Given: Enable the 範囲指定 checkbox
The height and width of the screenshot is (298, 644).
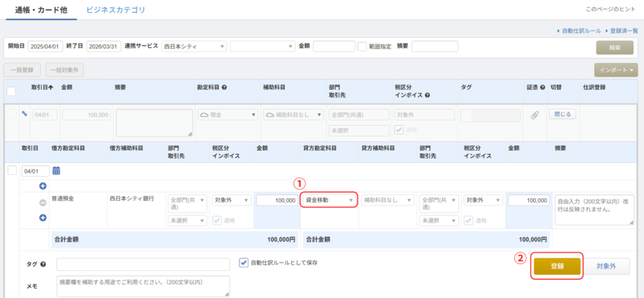Looking at the screenshot, I should click(362, 46).
